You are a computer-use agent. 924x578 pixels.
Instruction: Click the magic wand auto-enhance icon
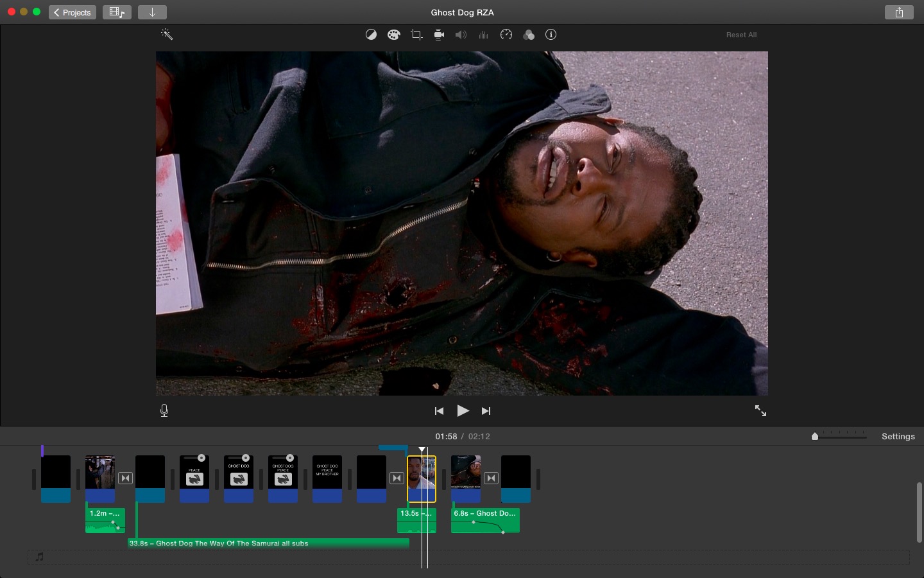tap(167, 35)
